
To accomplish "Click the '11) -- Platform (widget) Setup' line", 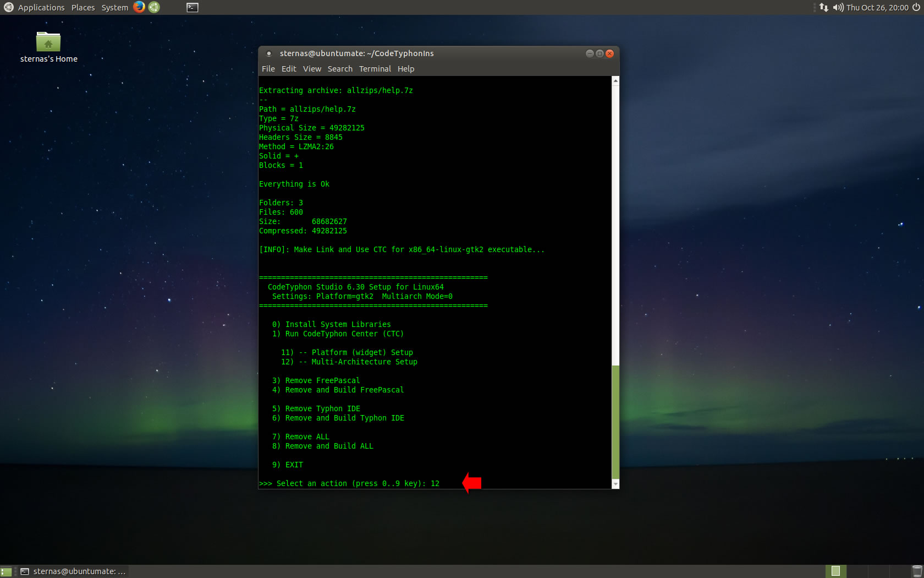I will [x=347, y=353].
